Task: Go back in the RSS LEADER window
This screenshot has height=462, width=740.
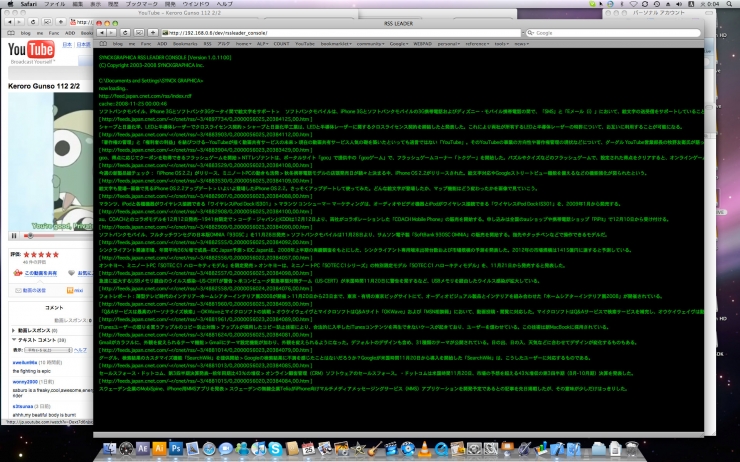Action: click(101, 33)
